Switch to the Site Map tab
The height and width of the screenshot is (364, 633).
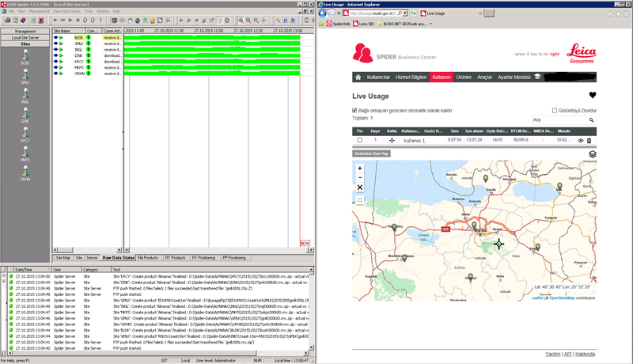tap(63, 257)
